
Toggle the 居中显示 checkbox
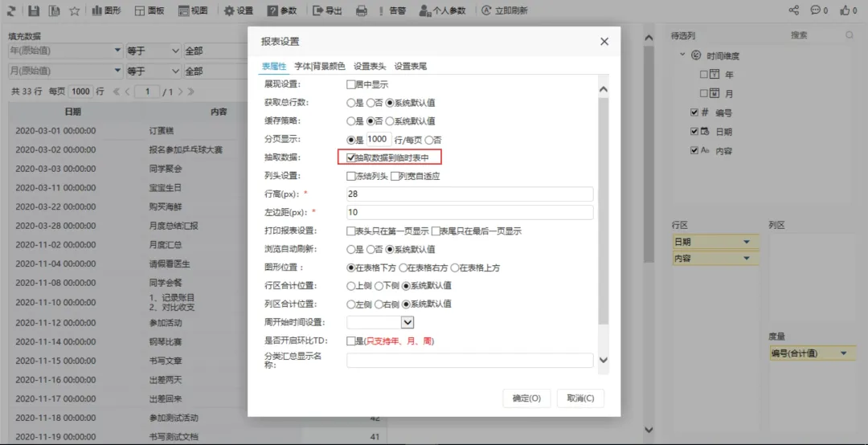(x=350, y=84)
